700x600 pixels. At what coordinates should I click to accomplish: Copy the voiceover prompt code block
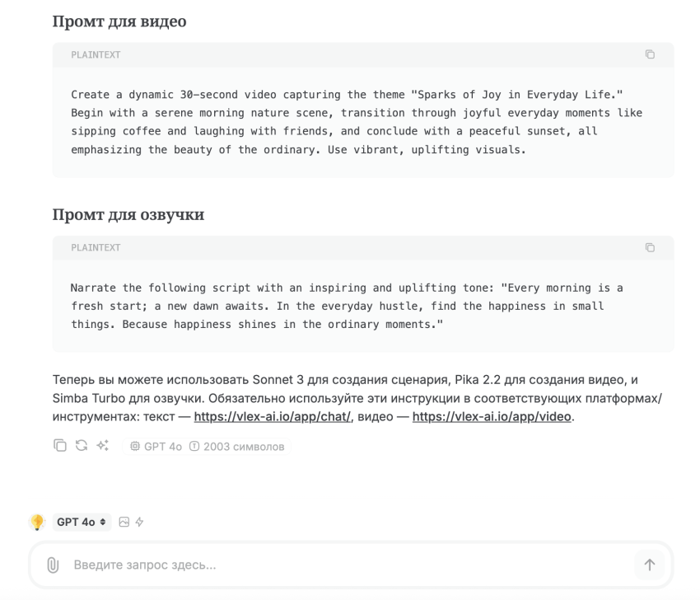click(650, 247)
